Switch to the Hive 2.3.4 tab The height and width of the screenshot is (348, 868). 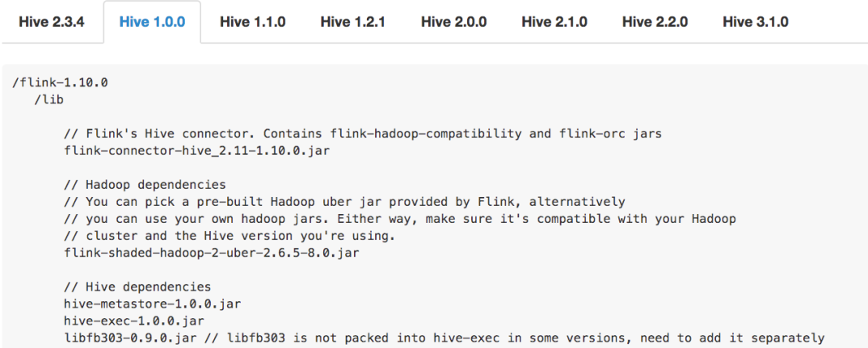[52, 22]
